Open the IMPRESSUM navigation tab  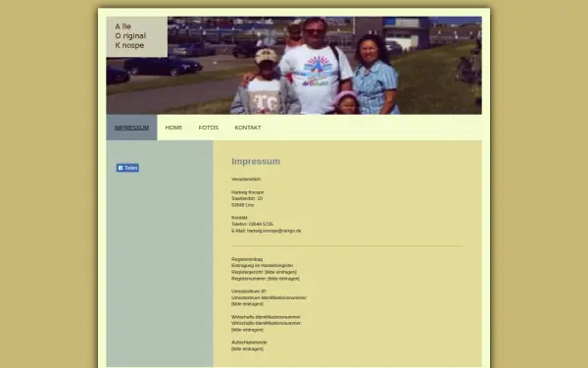point(131,128)
